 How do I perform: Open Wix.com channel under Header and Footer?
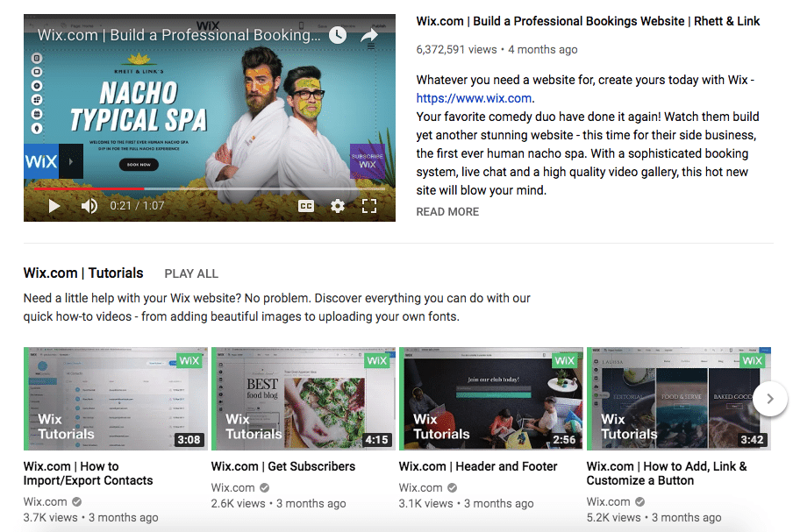pos(420,487)
